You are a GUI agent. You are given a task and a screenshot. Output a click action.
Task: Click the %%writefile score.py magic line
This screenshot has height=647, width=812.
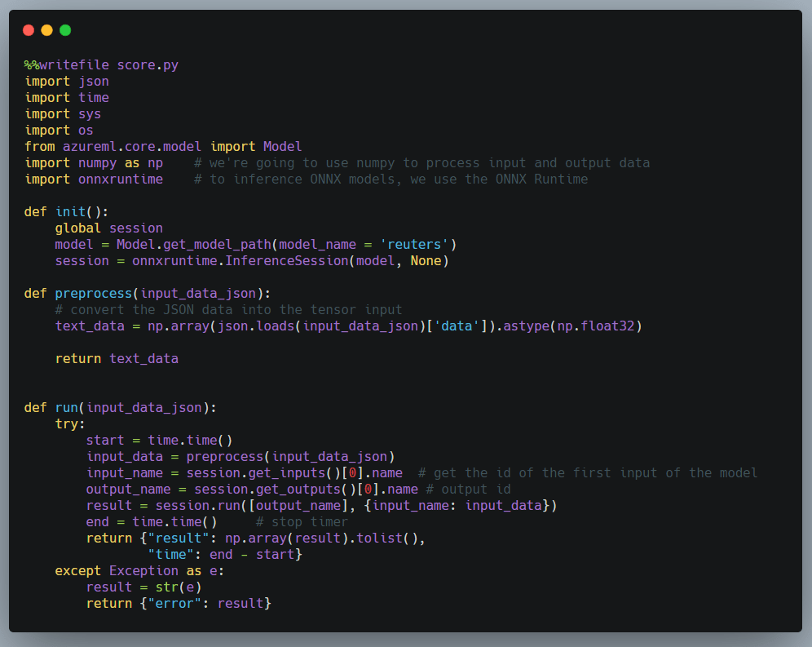click(101, 64)
